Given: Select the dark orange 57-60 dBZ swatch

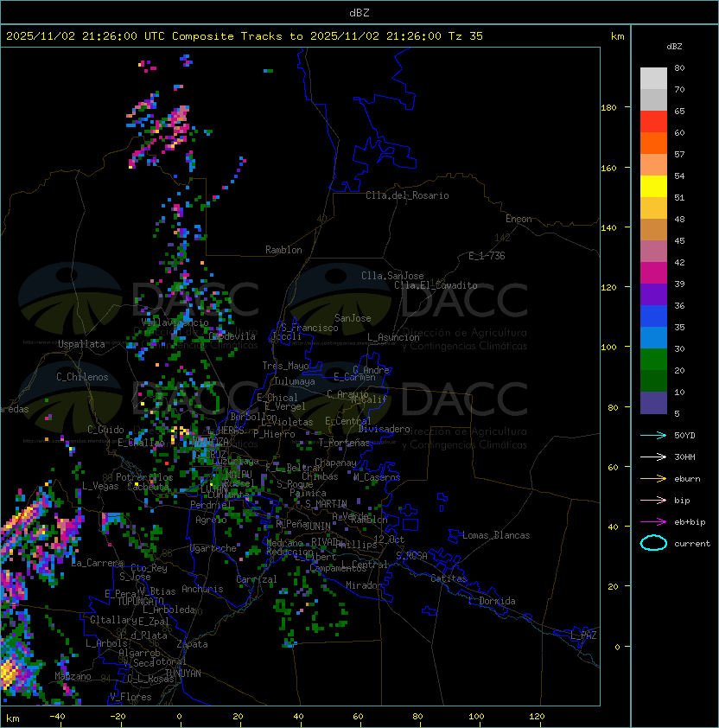Looking at the screenshot, I should pyautogui.click(x=653, y=143).
